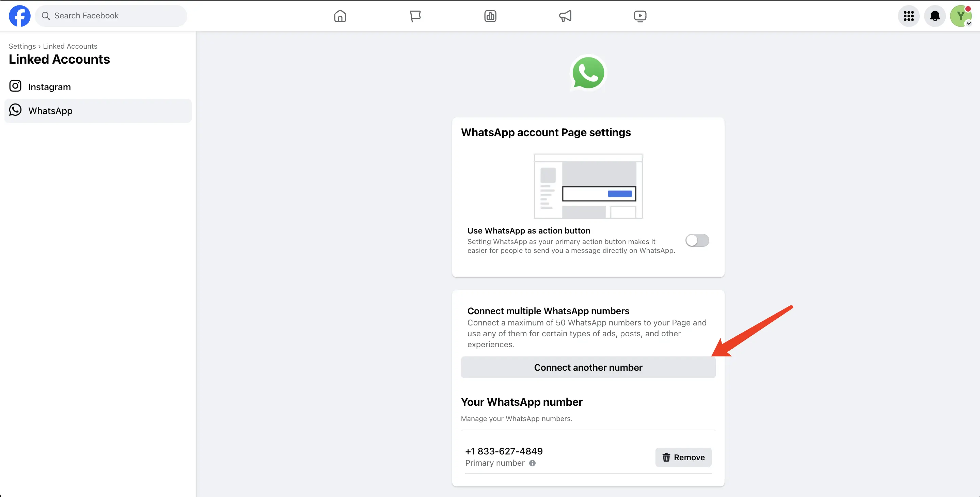The image size is (980, 497).
Task: Click WhatsApp account Page settings heading
Action: pos(546,132)
